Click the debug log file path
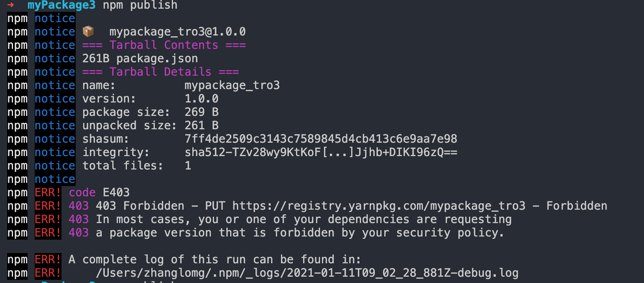The image size is (644, 283). pos(307,273)
